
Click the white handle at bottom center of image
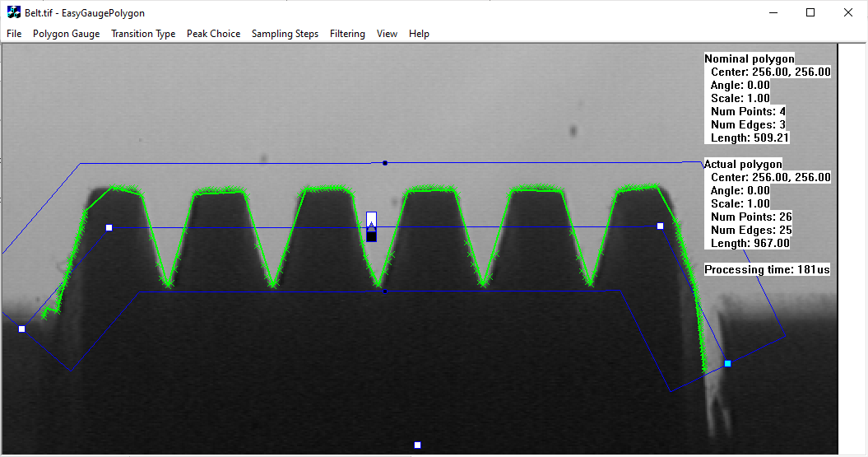point(417,445)
